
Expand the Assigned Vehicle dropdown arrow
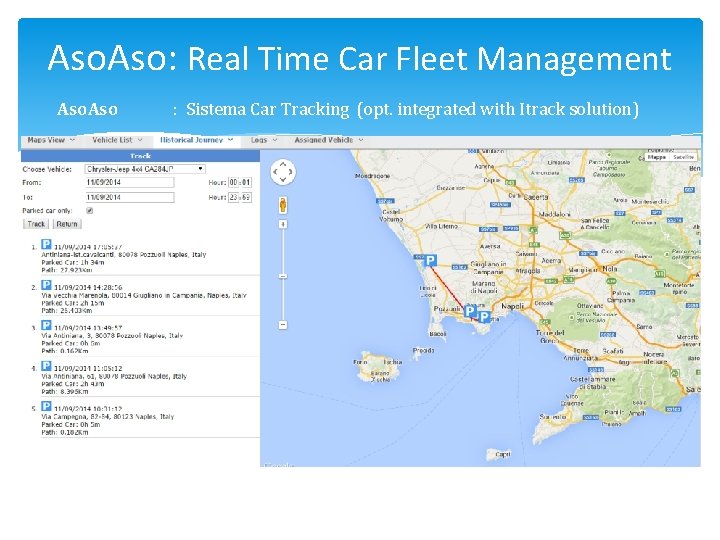(361, 140)
